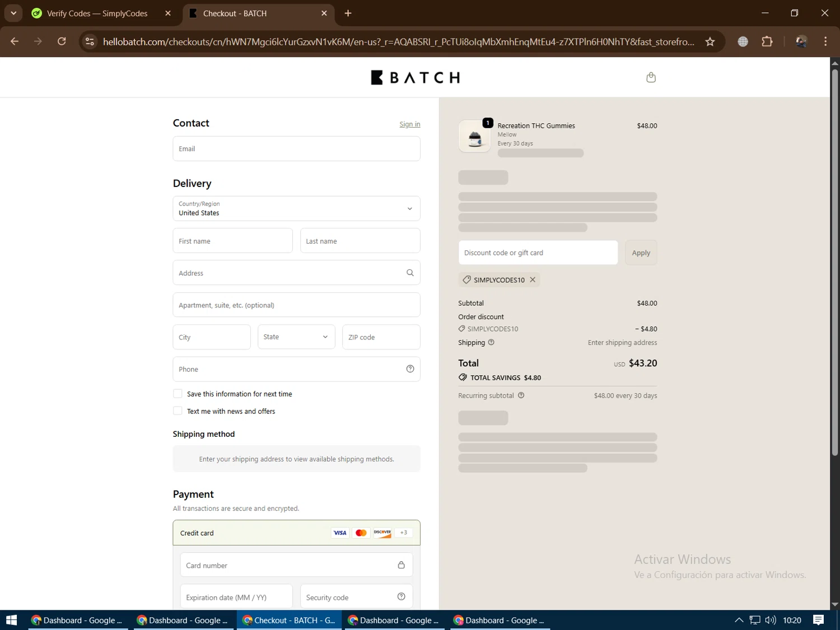The image size is (840, 630).
Task: Switch to the Verify Codes — SimplyCodes tab
Action: coord(97,13)
